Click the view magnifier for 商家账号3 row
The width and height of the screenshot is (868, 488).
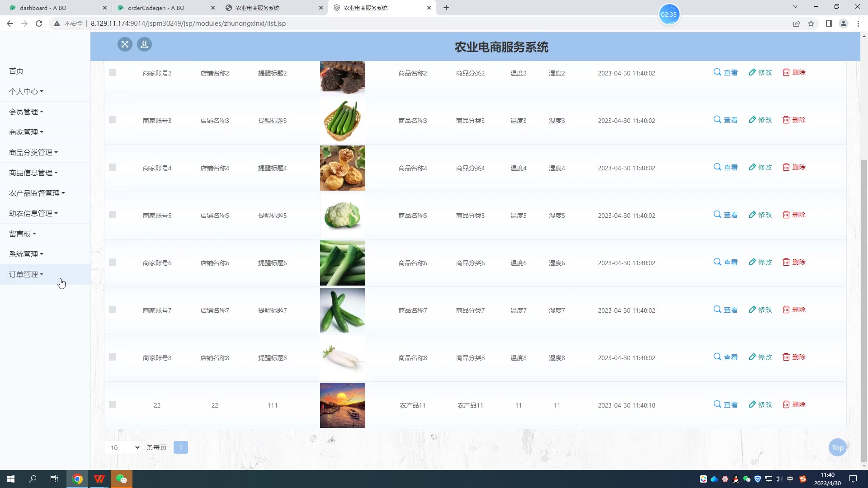(717, 120)
